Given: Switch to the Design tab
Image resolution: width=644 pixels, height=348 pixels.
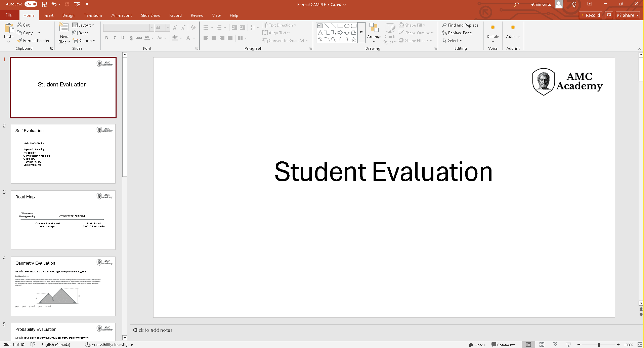Looking at the screenshot, I should click(x=68, y=15).
